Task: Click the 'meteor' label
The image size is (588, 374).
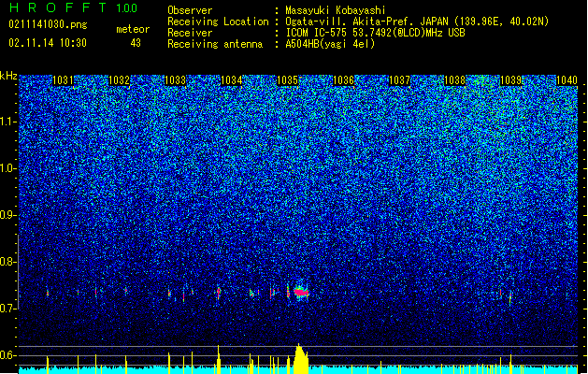Action: pos(133,29)
